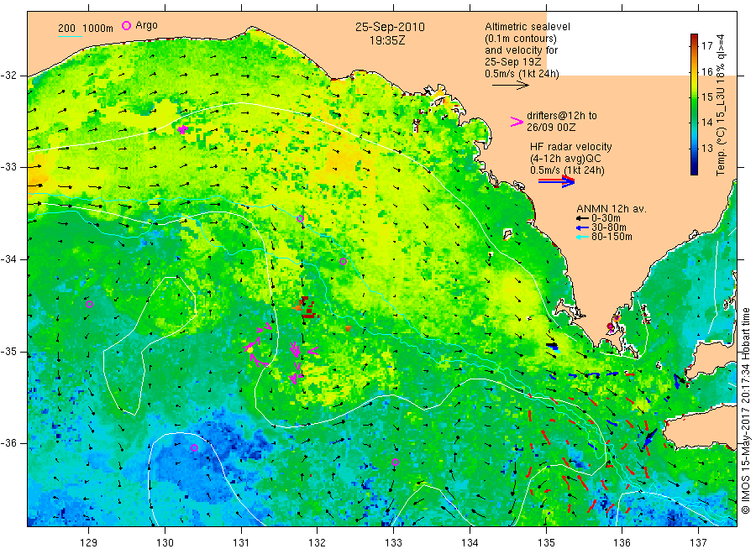Click the cyan 80-150m ANMN arrow symbol

(582, 237)
